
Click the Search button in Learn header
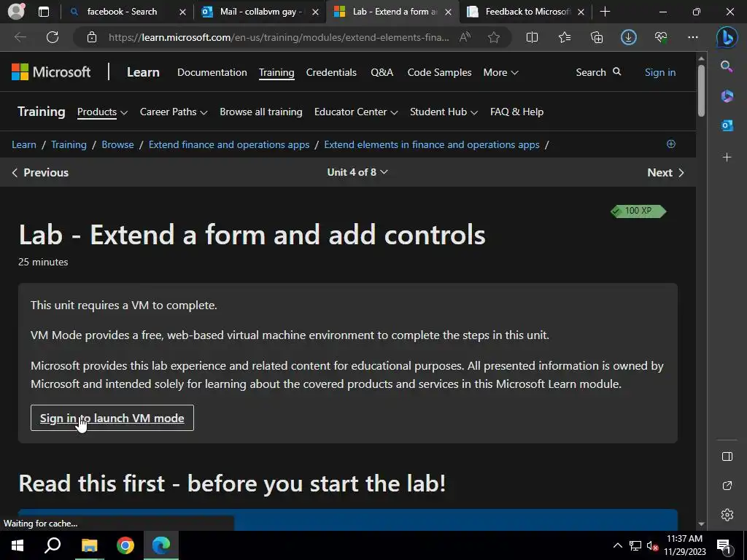click(x=598, y=72)
